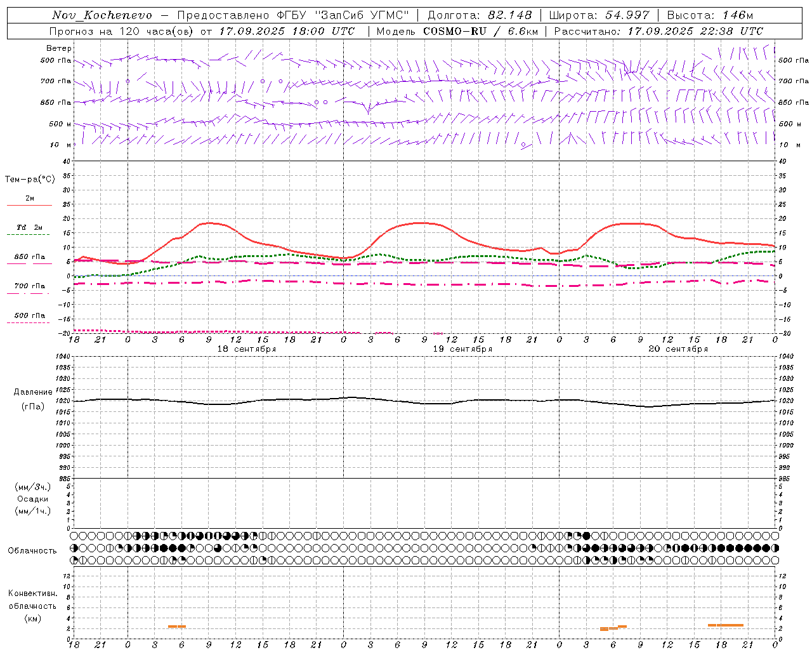Click the 18 сентября date label

pos(247,349)
